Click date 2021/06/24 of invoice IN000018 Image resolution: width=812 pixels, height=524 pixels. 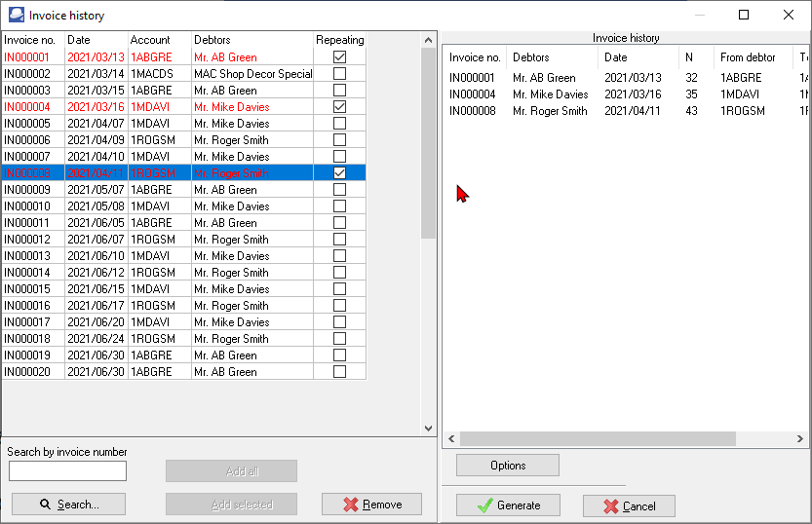96,338
